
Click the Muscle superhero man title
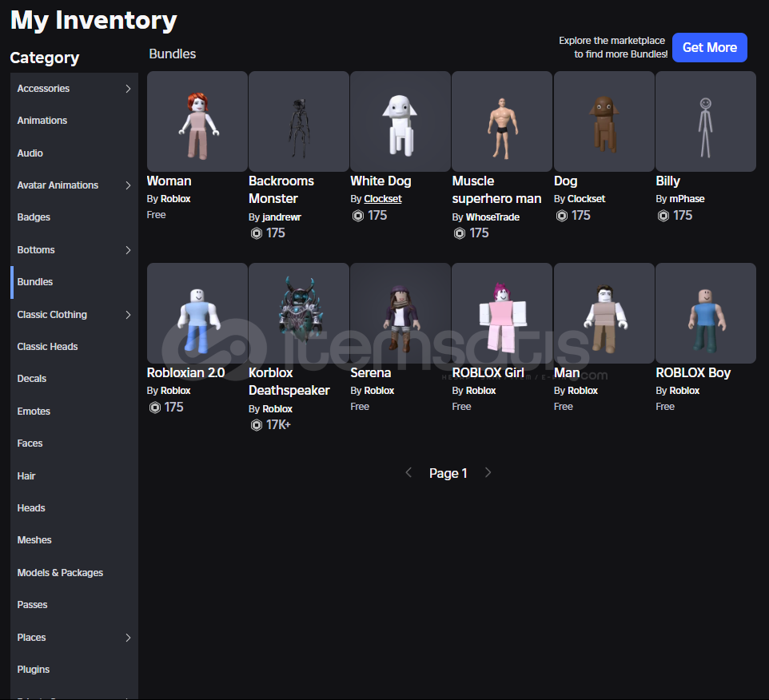pyautogui.click(x=496, y=189)
